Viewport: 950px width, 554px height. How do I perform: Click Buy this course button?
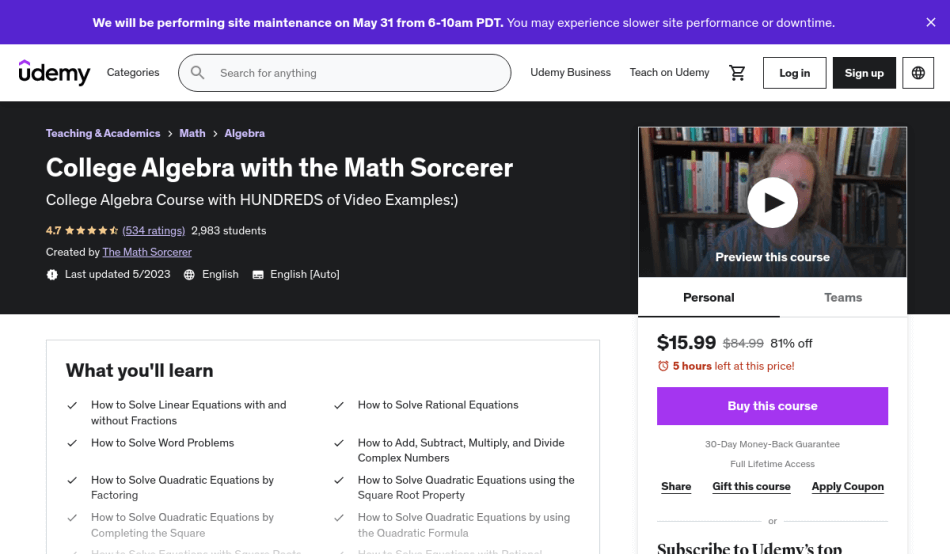pos(772,406)
